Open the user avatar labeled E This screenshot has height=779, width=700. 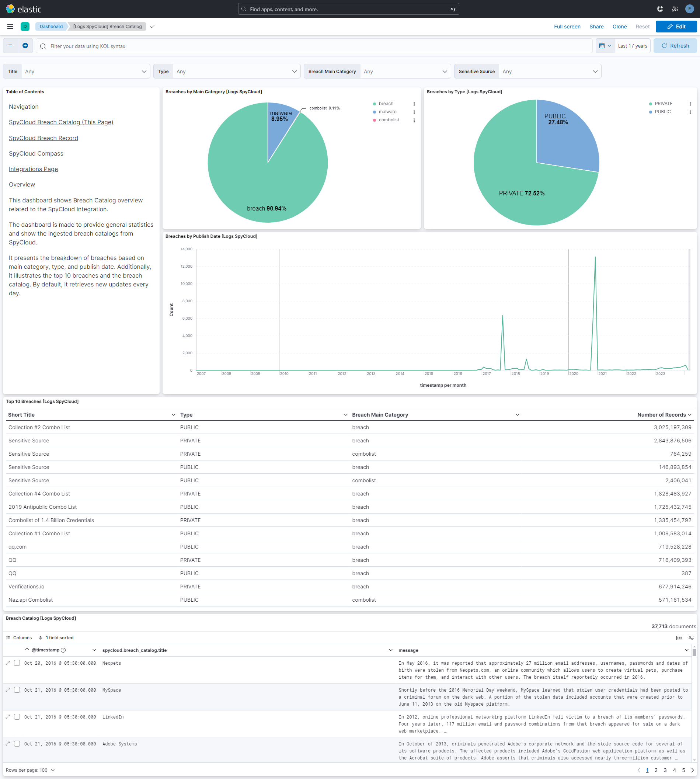pyautogui.click(x=689, y=9)
